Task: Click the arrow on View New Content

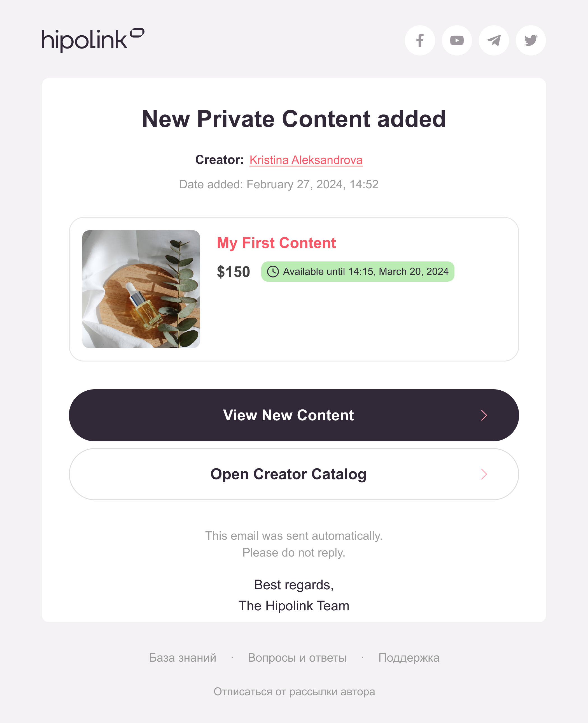Action: tap(484, 415)
